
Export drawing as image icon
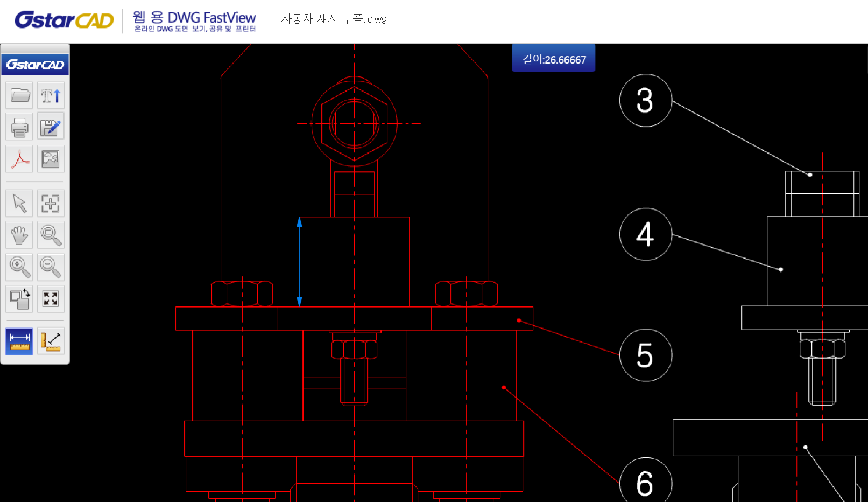(x=51, y=159)
